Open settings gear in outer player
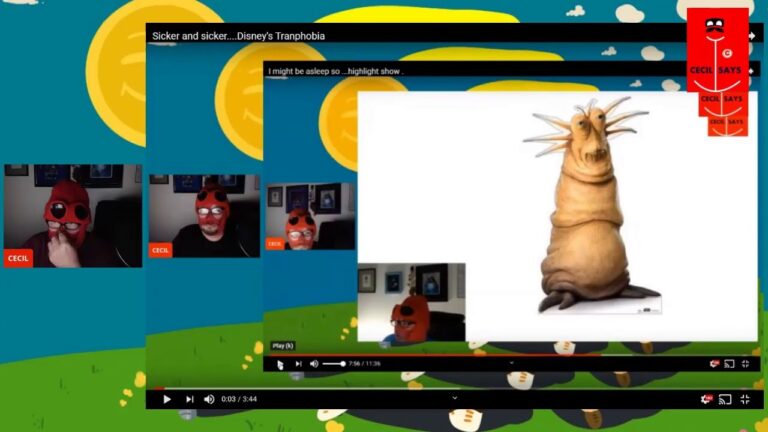768x432 pixels. point(706,399)
